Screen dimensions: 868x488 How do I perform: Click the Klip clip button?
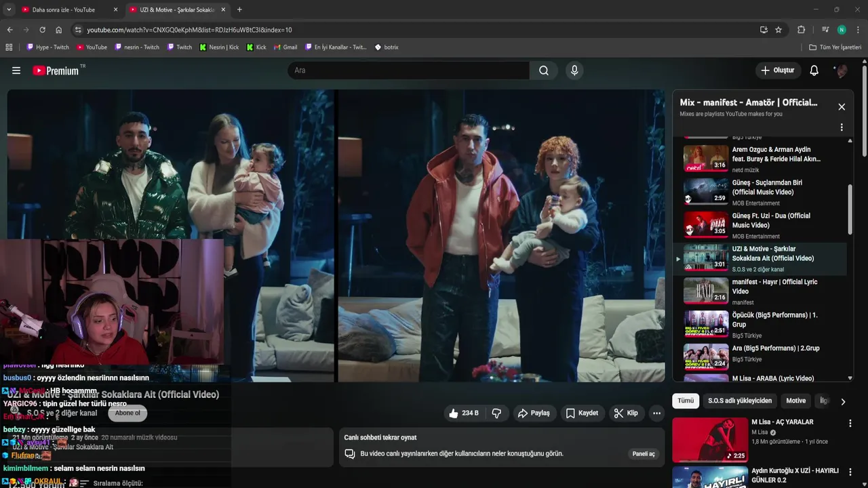coord(626,413)
